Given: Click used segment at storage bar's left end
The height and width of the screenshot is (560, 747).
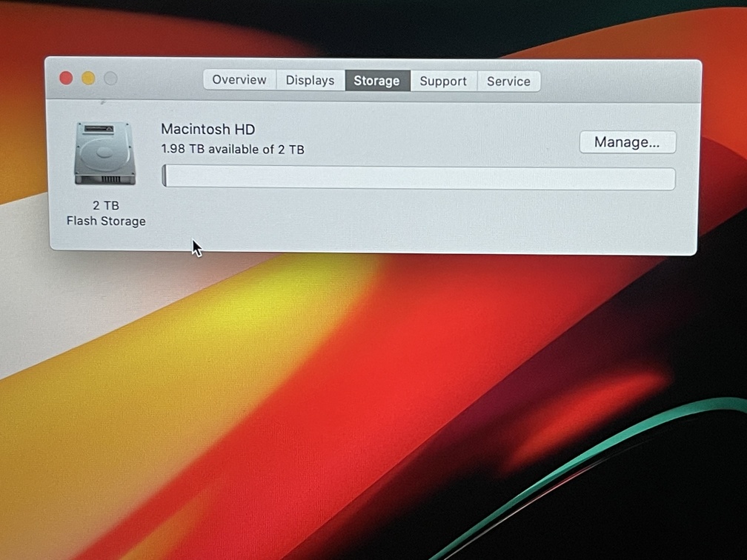Looking at the screenshot, I should coord(165,176).
